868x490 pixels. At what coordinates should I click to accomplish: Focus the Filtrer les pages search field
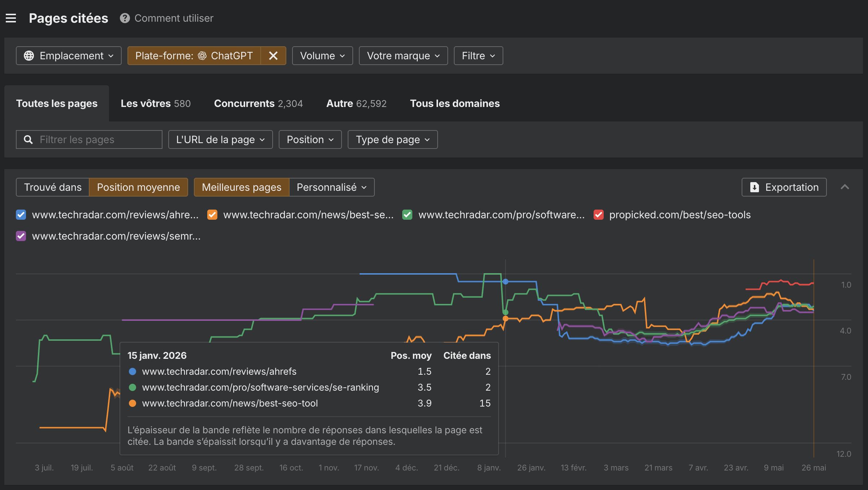(x=89, y=139)
